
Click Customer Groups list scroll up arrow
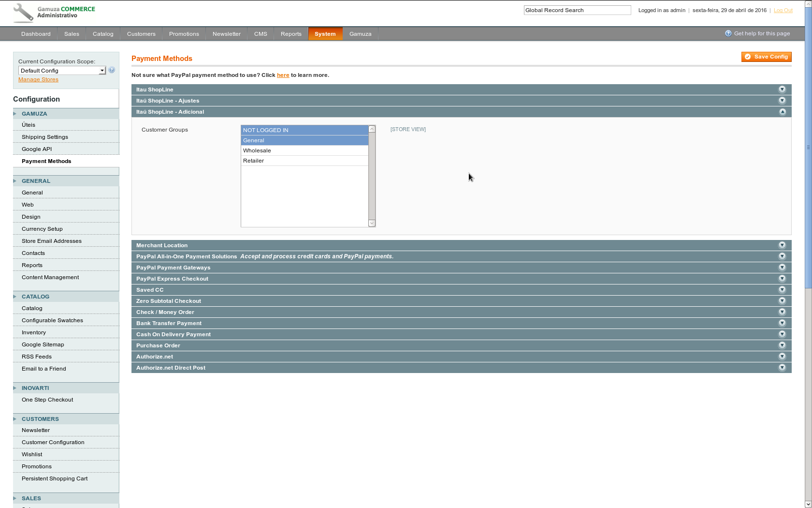[x=372, y=129]
